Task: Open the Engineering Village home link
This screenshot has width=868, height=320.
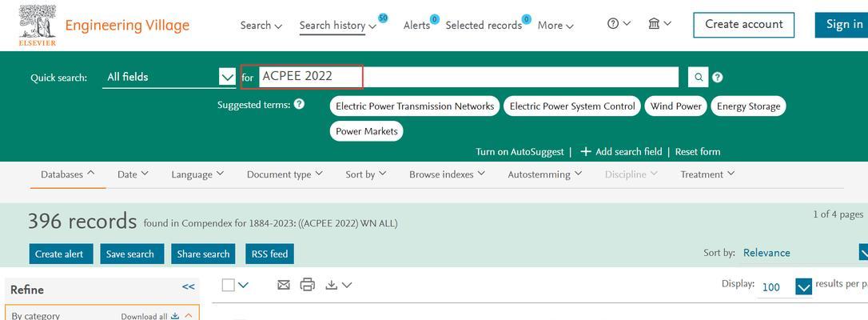Action: coord(127,26)
